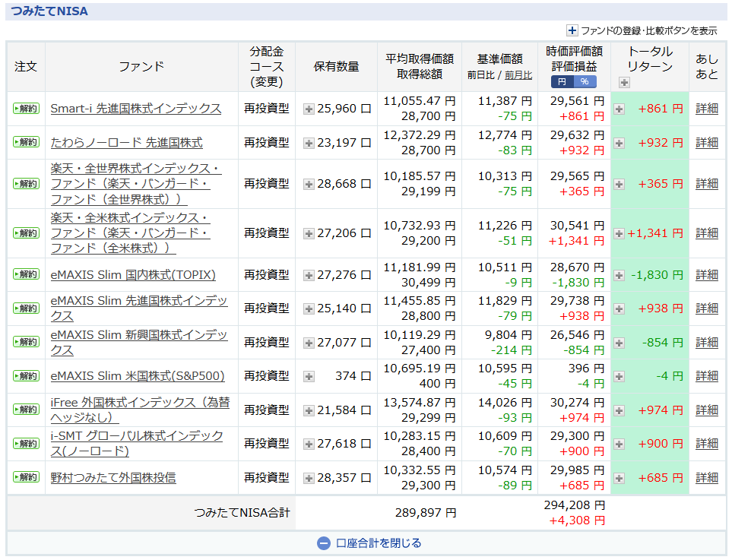Expand total return plus icon beside +685 円
The height and width of the screenshot is (560, 732).
pos(619,479)
